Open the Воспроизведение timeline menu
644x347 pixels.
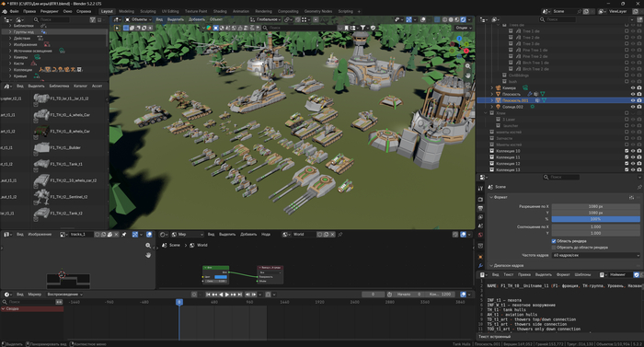tap(65, 295)
